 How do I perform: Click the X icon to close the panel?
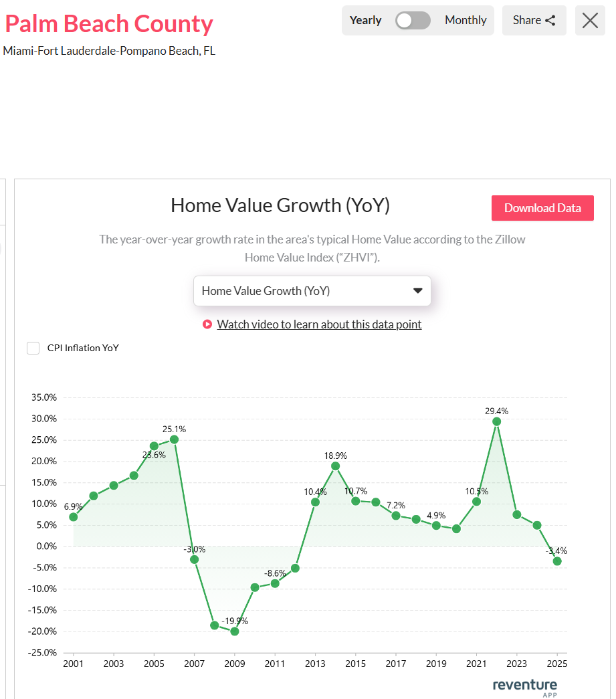coord(589,20)
